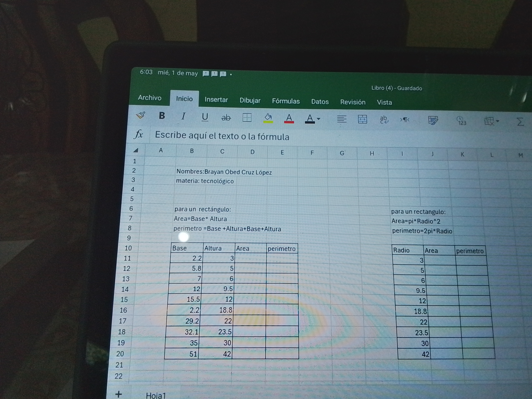Viewport: 532px width, 399px height.
Task: Apply yellow fill color highlight
Action: pyautogui.click(x=268, y=118)
